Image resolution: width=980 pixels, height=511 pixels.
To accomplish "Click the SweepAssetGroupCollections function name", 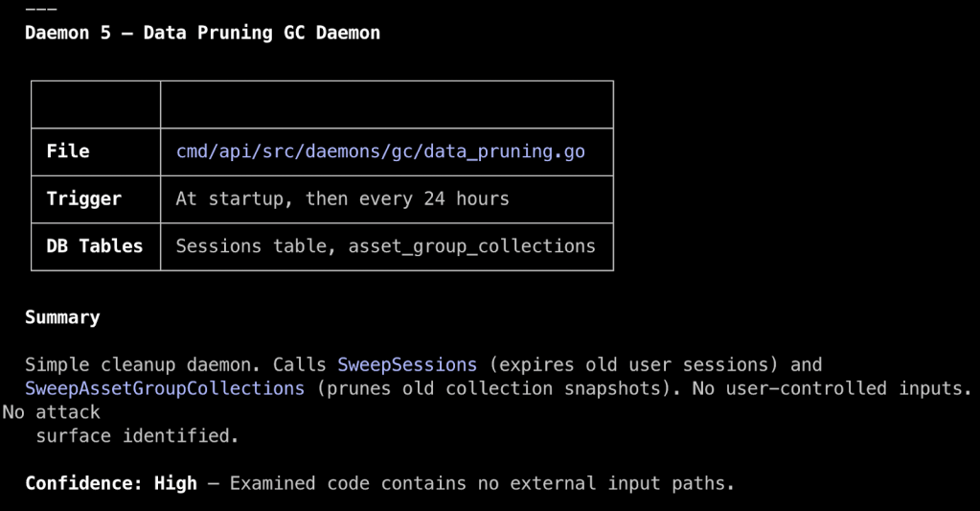I will click(x=165, y=388).
